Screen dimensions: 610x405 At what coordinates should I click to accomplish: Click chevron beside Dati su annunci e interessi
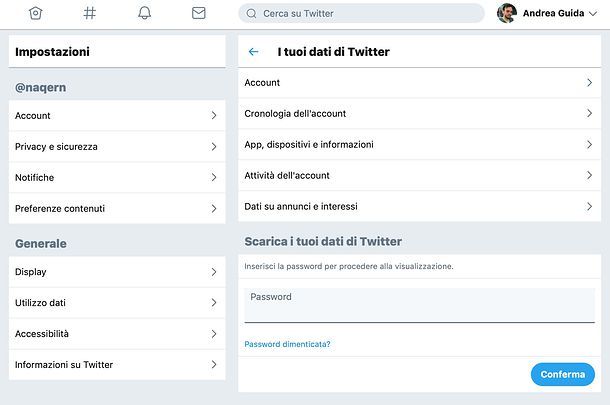click(x=589, y=206)
